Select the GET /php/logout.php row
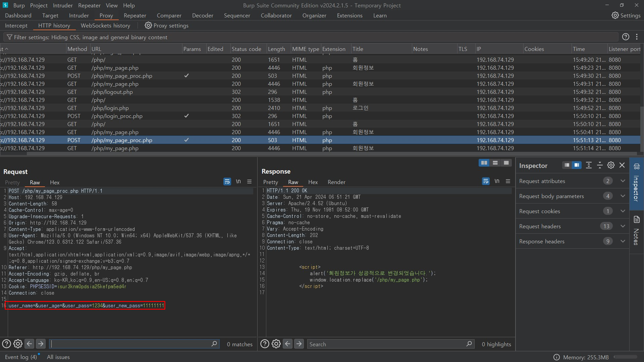Screen dimensions: 644x362 (x=320, y=92)
